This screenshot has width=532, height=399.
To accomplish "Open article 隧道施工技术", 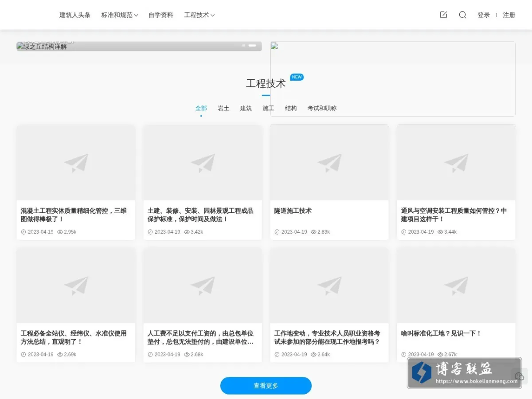I will 293,211.
